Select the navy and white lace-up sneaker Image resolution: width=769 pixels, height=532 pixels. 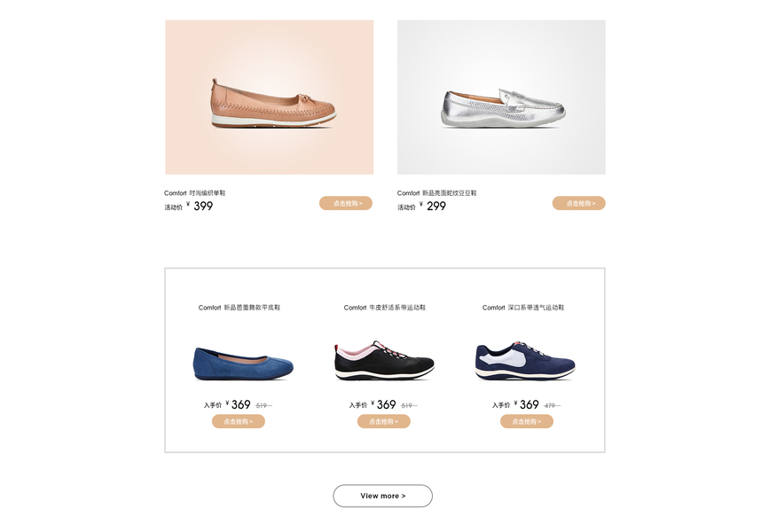tap(525, 362)
